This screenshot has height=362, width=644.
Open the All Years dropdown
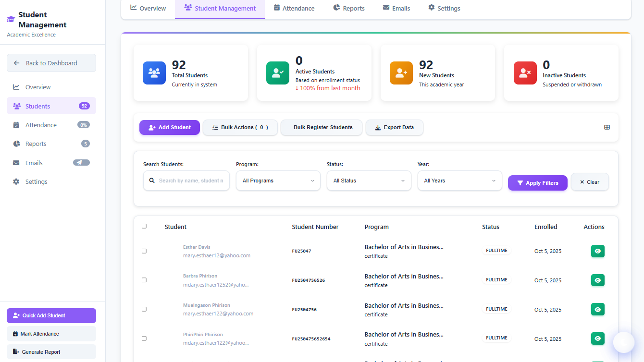click(459, 181)
